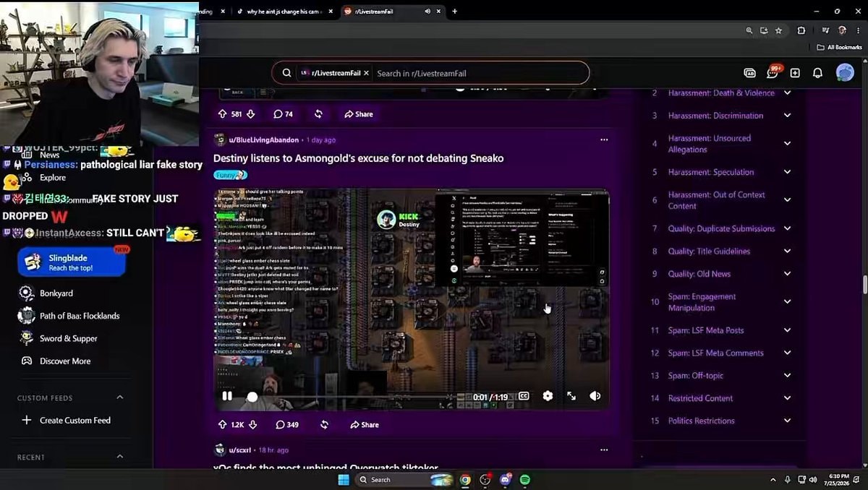Upvote the post with 581 votes
Viewport: 868px width, 490px height.
[x=223, y=114]
